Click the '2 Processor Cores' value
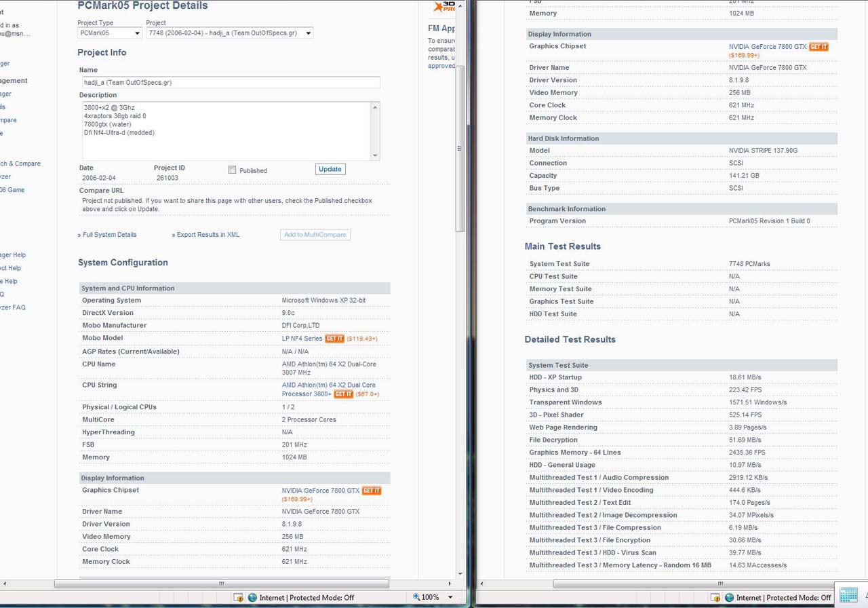This screenshot has width=868, height=608. (309, 420)
